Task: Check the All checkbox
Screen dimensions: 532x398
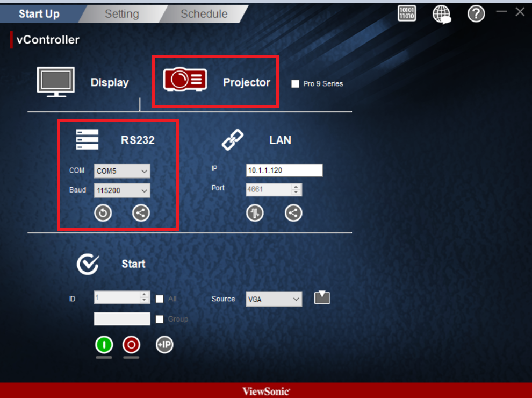Action: tap(160, 299)
